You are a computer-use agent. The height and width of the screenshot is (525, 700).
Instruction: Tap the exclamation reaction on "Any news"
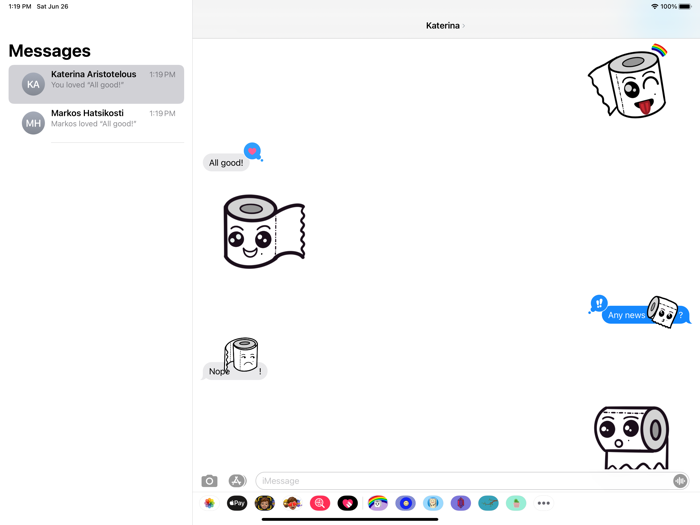599,303
